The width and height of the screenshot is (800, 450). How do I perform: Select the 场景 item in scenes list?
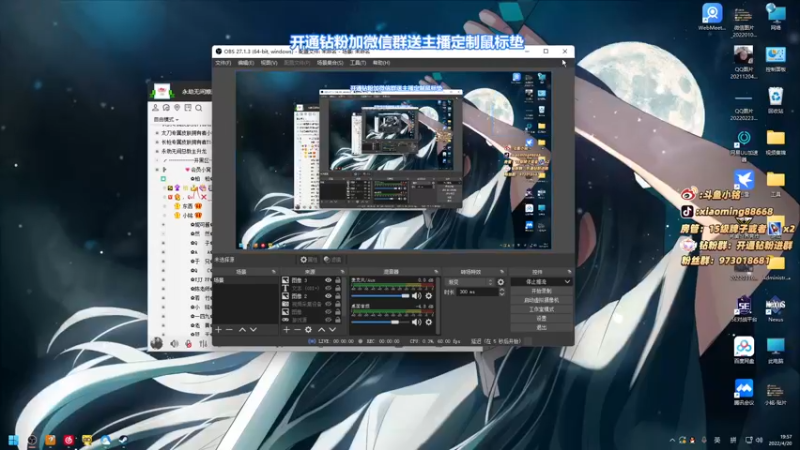point(245,280)
